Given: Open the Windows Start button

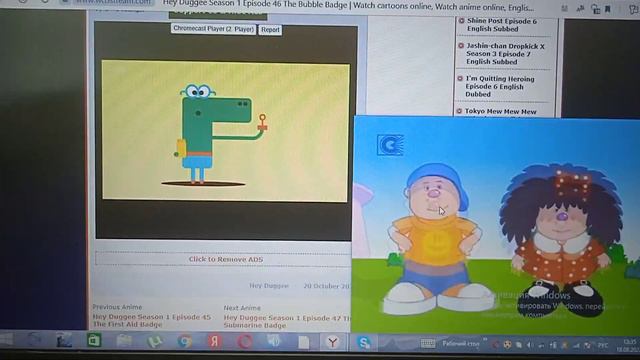Looking at the screenshot, I should click(x=7, y=340).
